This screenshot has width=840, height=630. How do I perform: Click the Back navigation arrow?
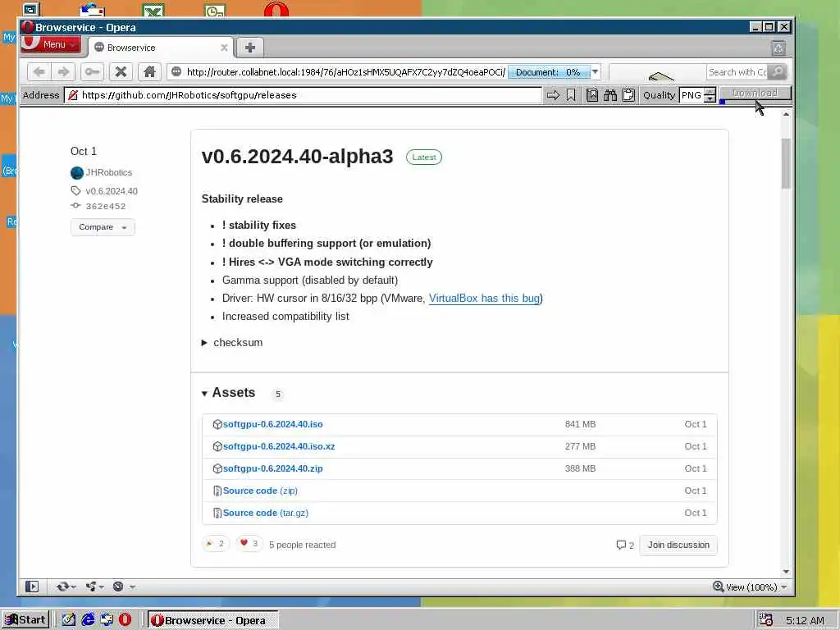[39, 71]
